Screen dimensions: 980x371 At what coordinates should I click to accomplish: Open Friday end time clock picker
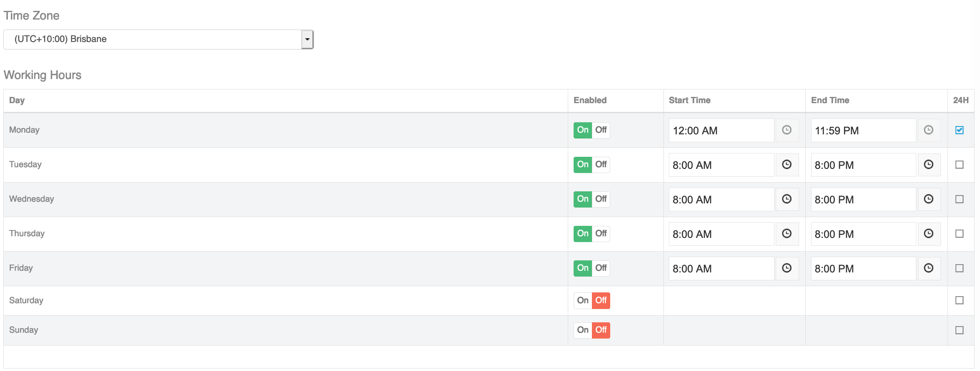(928, 268)
